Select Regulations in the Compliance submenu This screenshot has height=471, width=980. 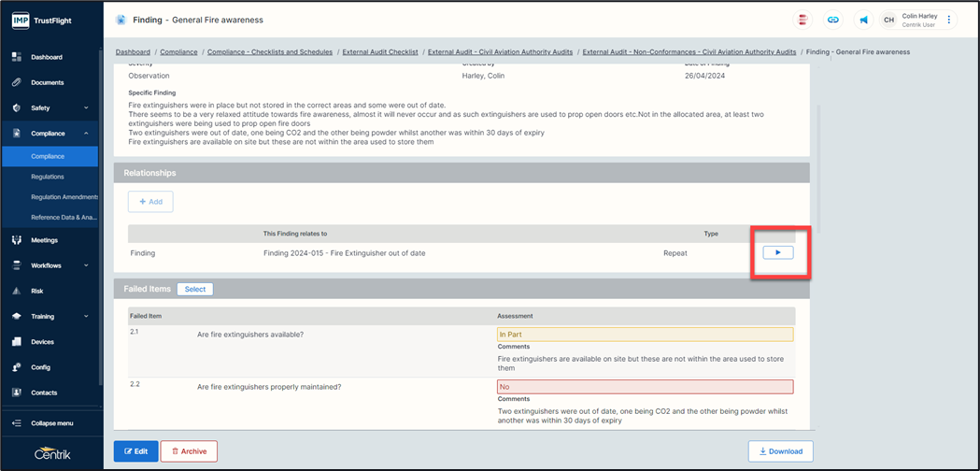click(48, 177)
